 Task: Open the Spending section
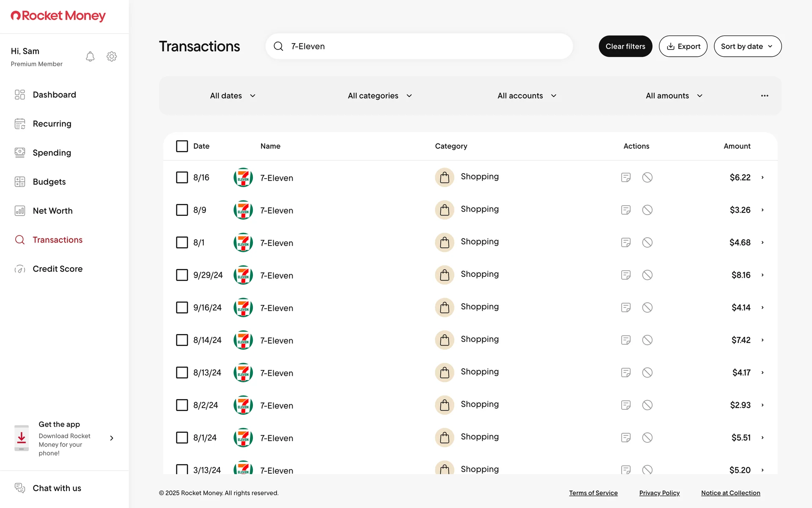pyautogui.click(x=52, y=152)
